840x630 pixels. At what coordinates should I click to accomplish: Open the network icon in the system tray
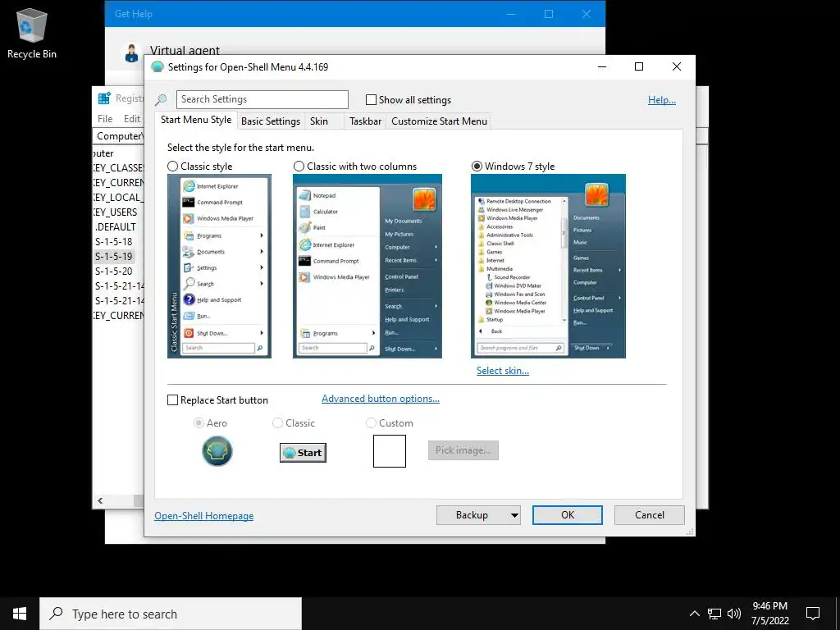pos(714,614)
